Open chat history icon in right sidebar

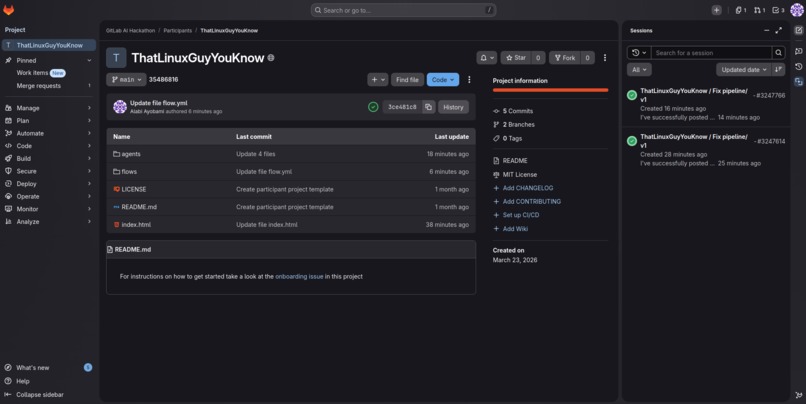[x=798, y=66]
